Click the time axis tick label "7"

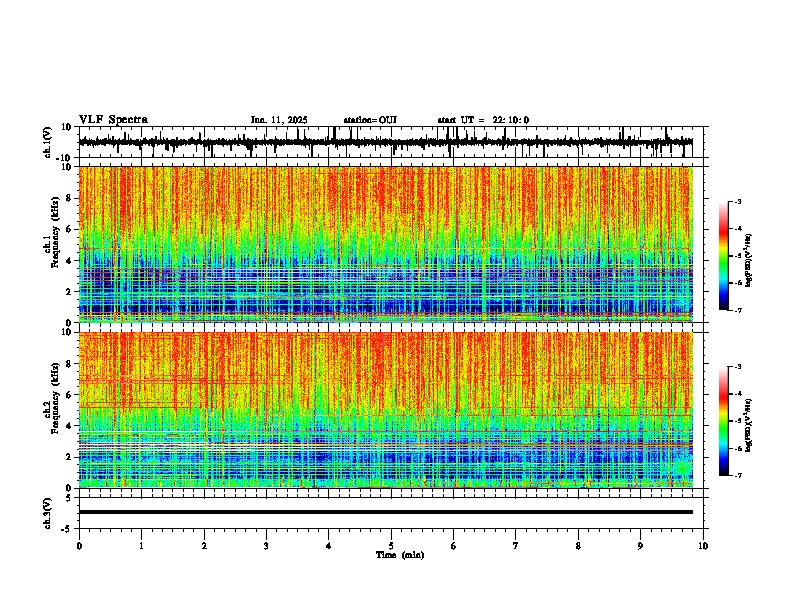[516, 546]
